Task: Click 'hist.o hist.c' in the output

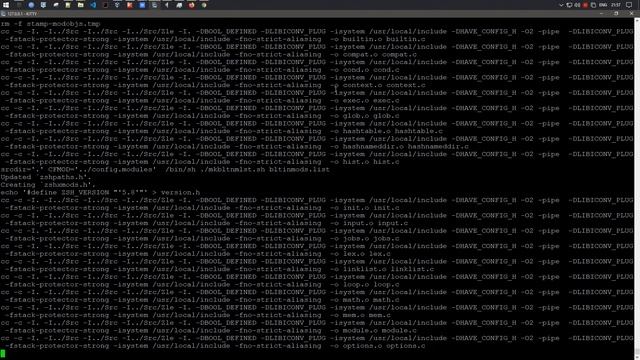Action: 371,162
